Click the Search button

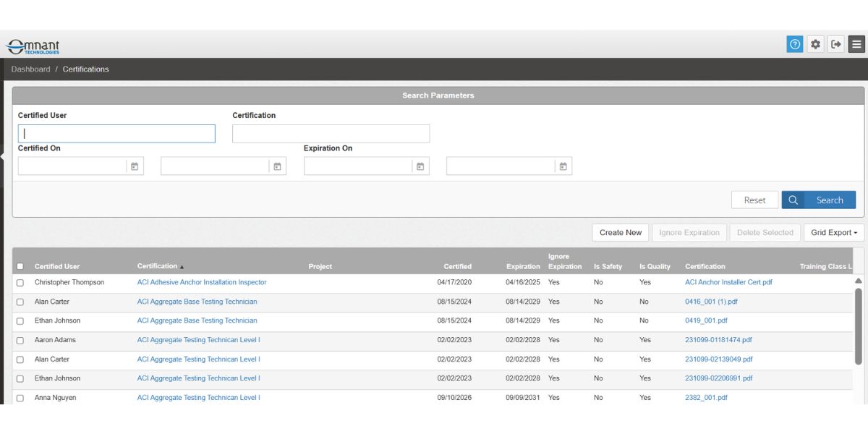[x=819, y=200]
